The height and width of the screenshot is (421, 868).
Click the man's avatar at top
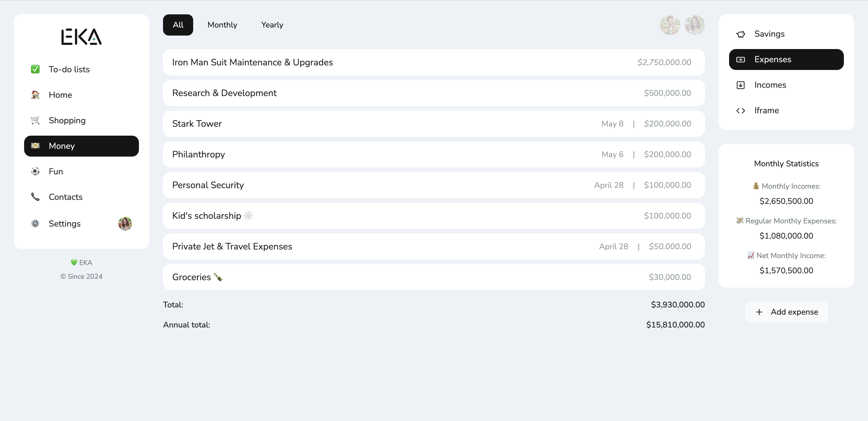click(x=670, y=25)
